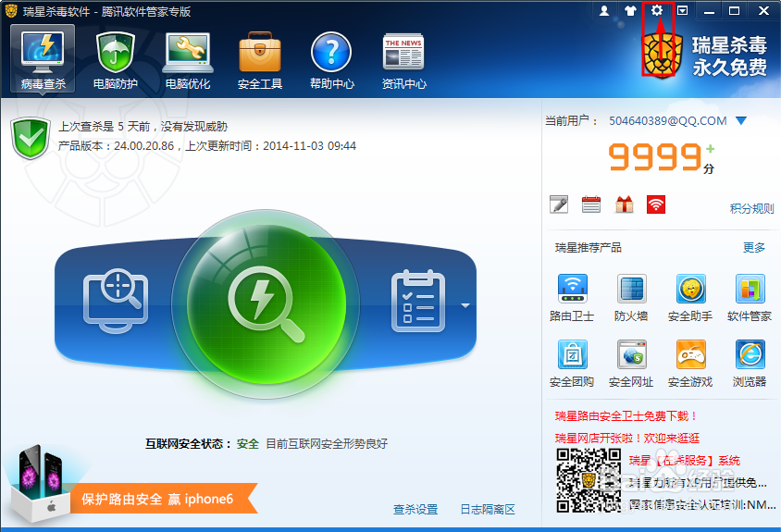Open the 资讯中心 news tab
The image size is (781, 532).
point(404,59)
